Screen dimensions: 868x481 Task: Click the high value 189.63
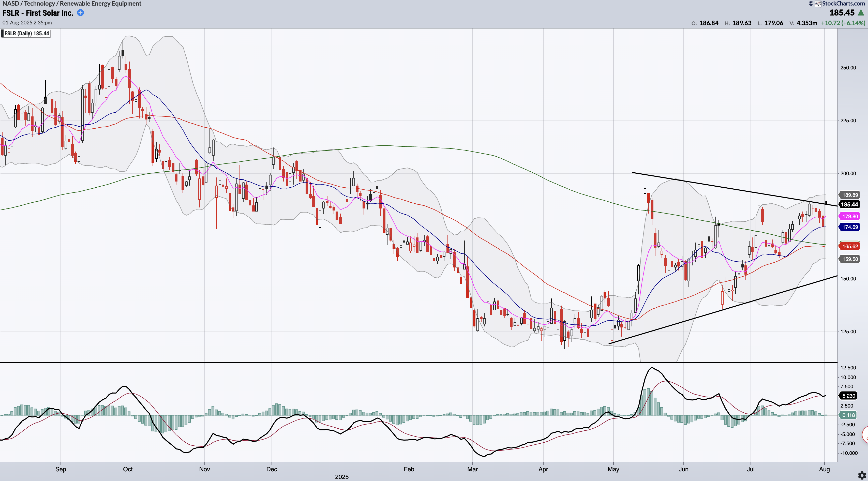pos(742,23)
